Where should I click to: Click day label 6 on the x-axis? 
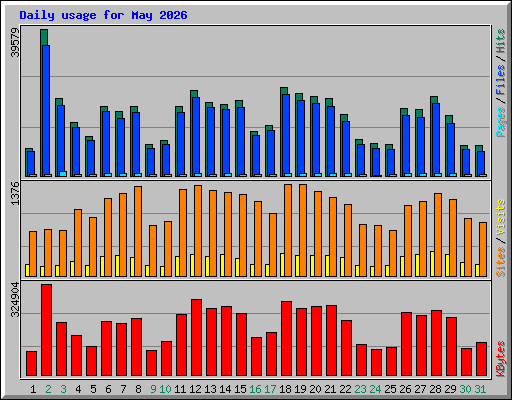tap(108, 389)
